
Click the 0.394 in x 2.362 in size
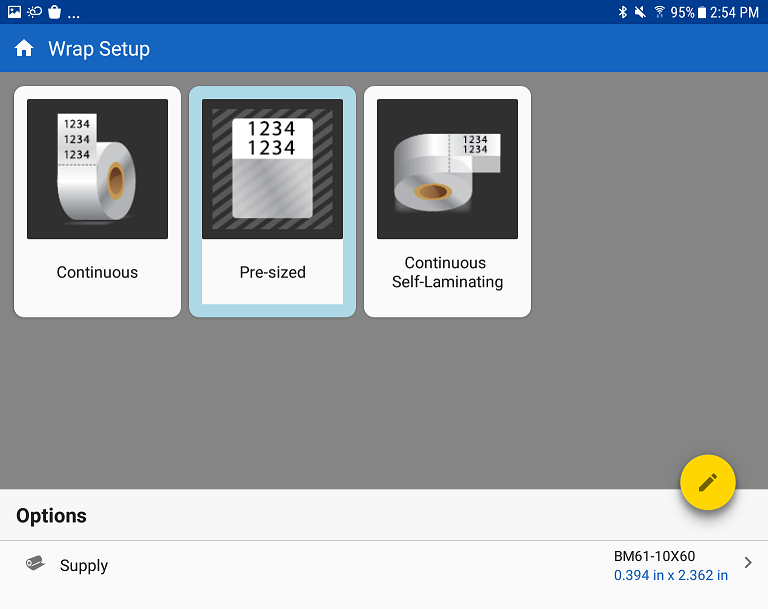(x=671, y=575)
